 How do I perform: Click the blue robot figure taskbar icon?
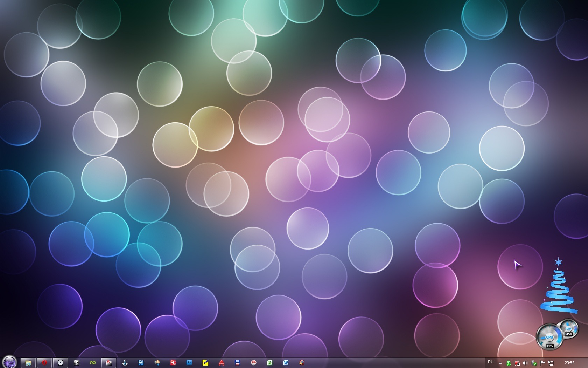tap(125, 363)
